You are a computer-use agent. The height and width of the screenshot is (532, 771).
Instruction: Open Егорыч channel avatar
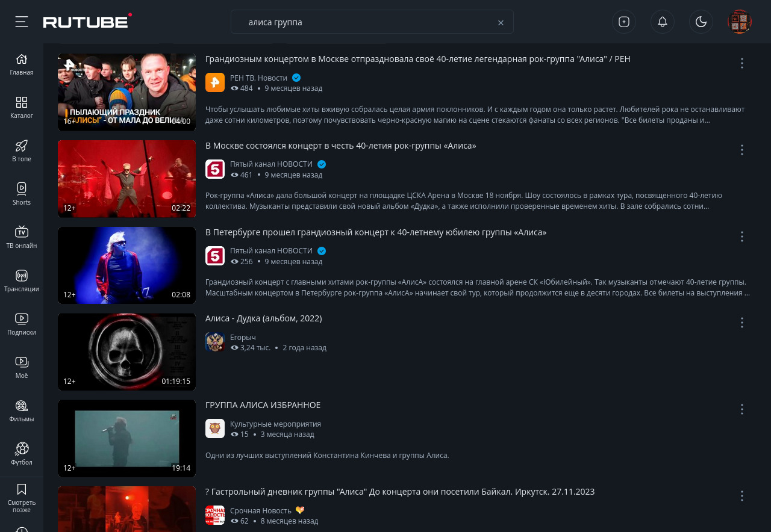point(215,342)
